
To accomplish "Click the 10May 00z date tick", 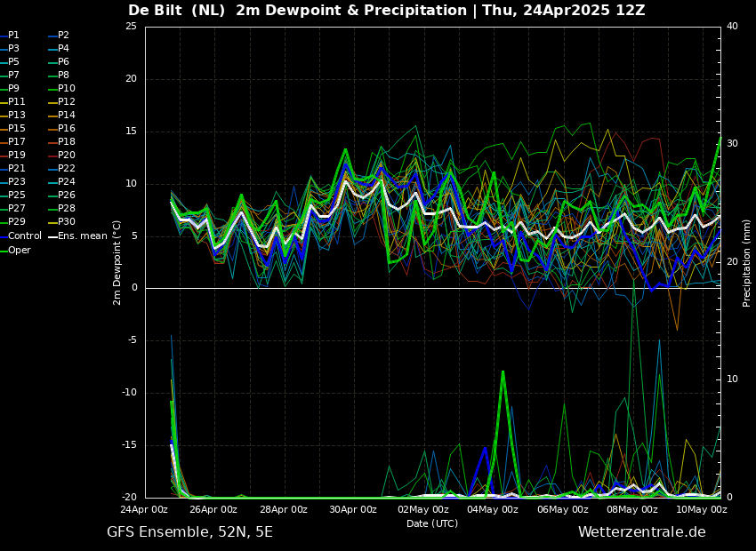I will coord(702,510).
